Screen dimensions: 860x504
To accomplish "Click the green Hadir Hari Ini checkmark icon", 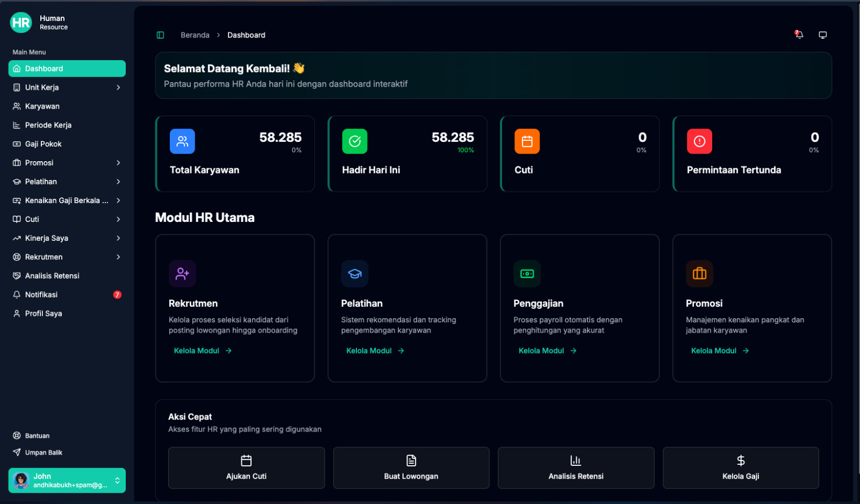I will point(355,141).
